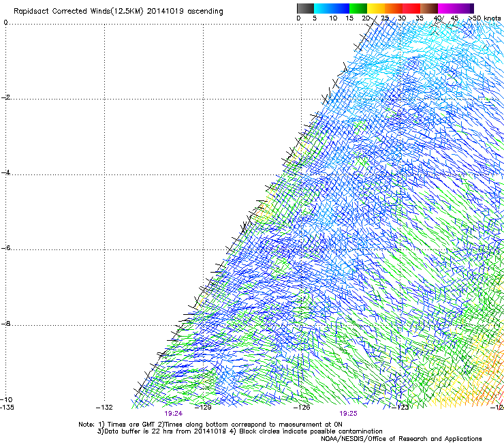Screen dimensions: 504x443
Task: Click the red 30-35 knots color segment
Action: (411, 8)
